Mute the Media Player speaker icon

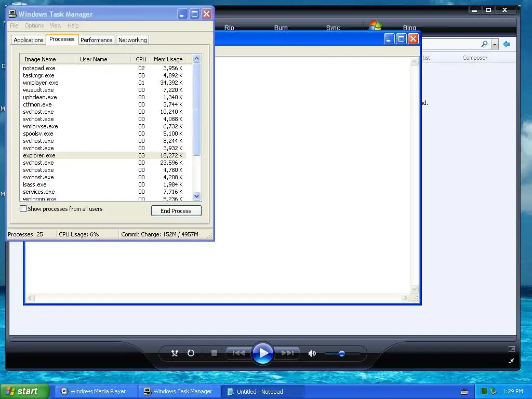pyautogui.click(x=312, y=353)
